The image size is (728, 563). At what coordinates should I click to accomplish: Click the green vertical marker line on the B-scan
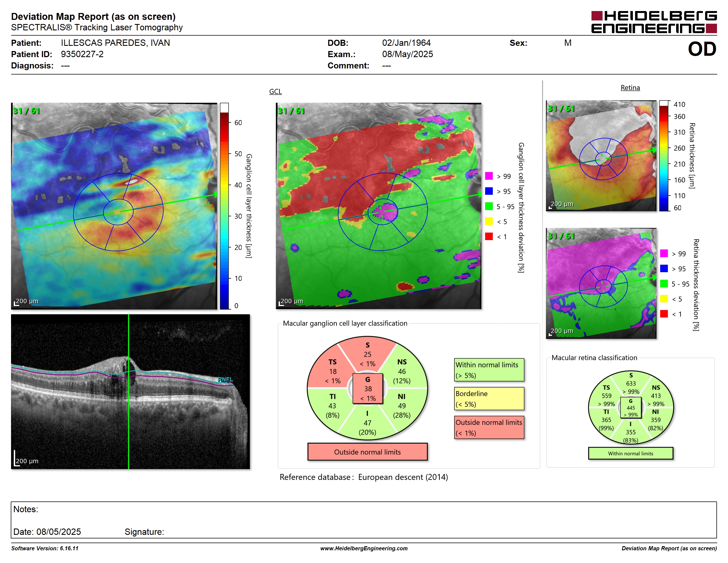click(x=129, y=392)
